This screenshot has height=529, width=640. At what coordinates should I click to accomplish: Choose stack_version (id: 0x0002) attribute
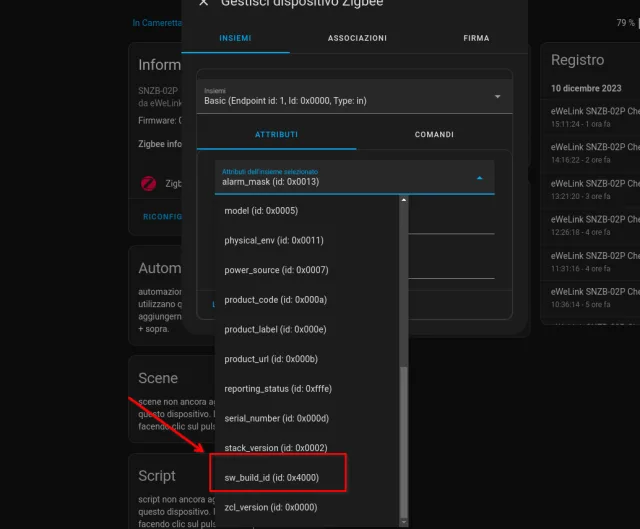tap(307, 448)
